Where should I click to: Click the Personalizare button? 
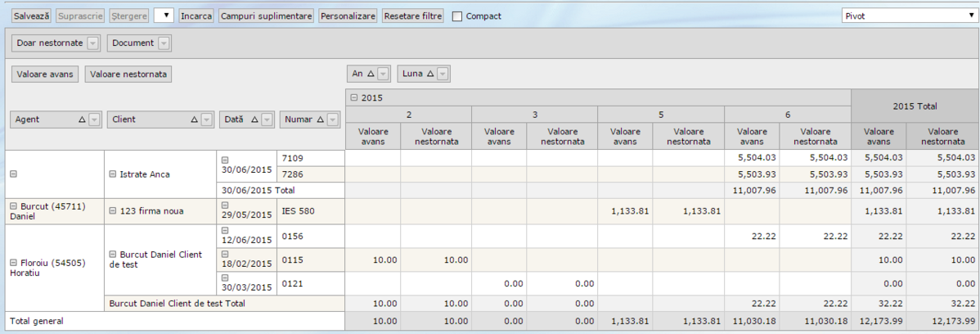click(x=348, y=16)
